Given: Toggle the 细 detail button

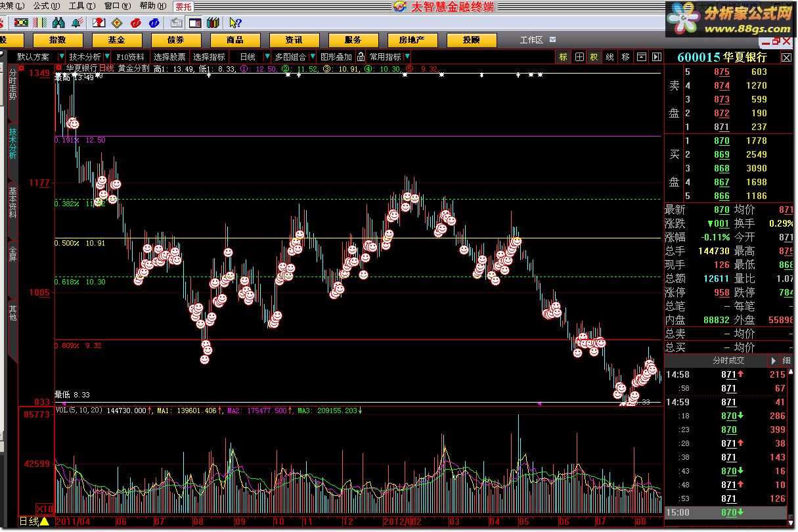Looking at the screenshot, I should (x=786, y=361).
